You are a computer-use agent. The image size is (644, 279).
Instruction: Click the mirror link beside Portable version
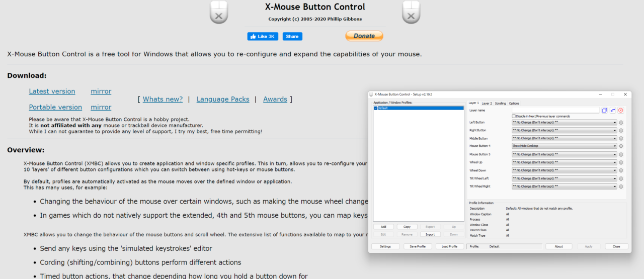[x=101, y=107]
